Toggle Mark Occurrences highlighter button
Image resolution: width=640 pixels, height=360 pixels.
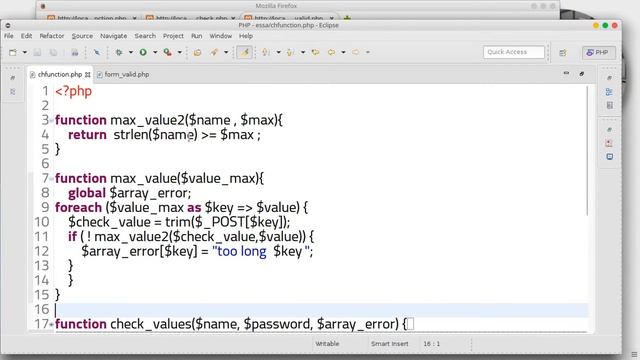click(244, 52)
